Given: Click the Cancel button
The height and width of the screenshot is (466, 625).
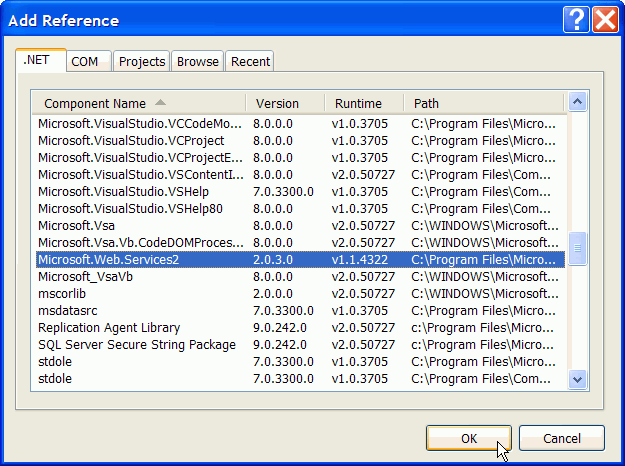Looking at the screenshot, I should pyautogui.click(x=562, y=438).
